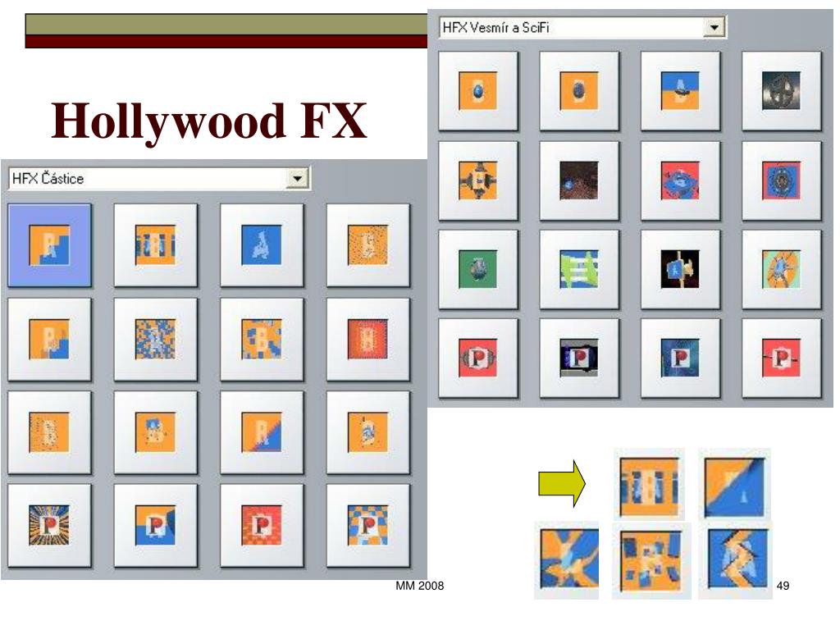Select the red P effect with surrounding ring
Viewport: 840px width, 630px height.
click(478, 358)
